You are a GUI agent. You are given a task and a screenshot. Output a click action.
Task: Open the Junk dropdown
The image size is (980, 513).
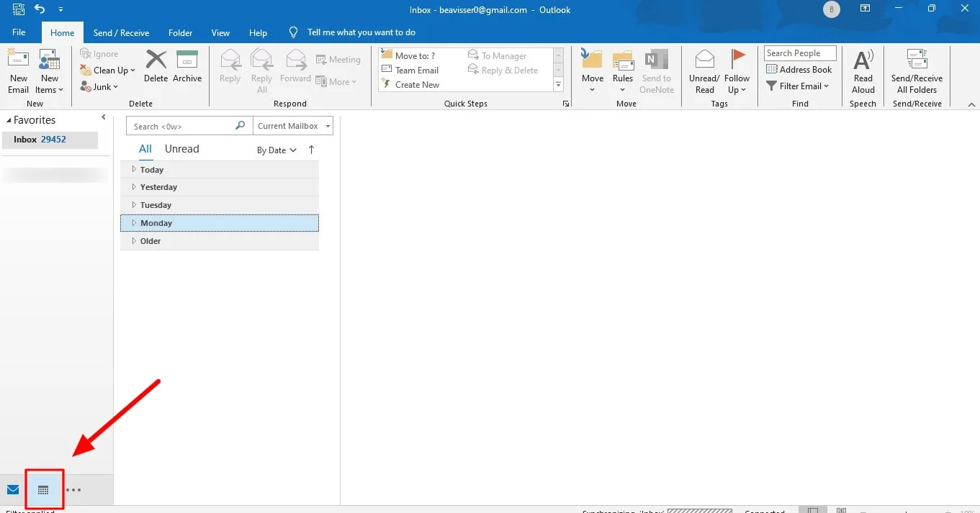(99, 87)
